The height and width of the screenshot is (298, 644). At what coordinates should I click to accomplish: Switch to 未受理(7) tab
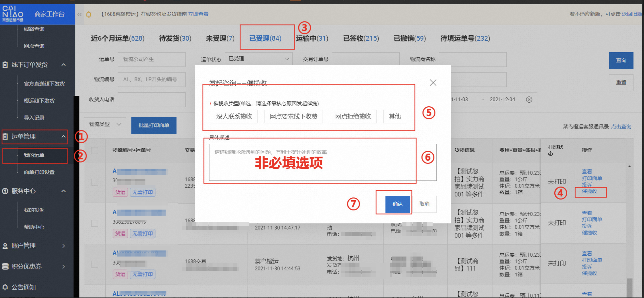220,39
